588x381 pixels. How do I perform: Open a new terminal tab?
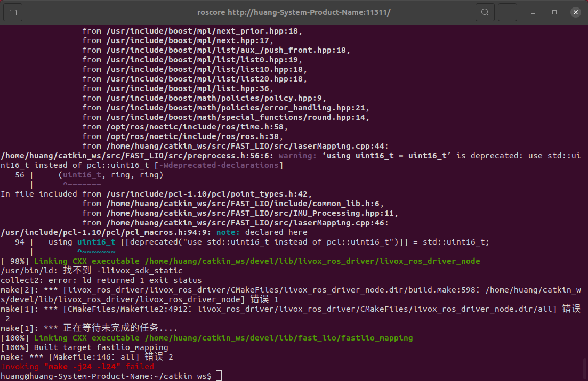pos(12,12)
